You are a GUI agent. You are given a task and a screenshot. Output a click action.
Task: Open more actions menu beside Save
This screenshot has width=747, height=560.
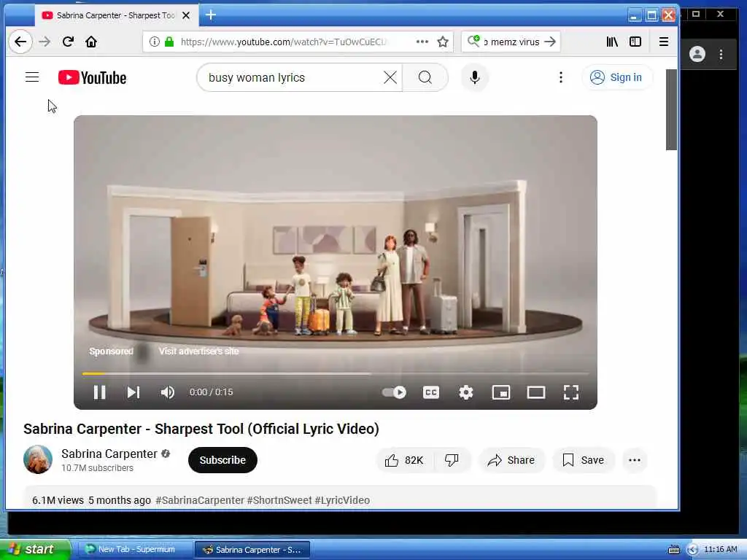click(634, 460)
